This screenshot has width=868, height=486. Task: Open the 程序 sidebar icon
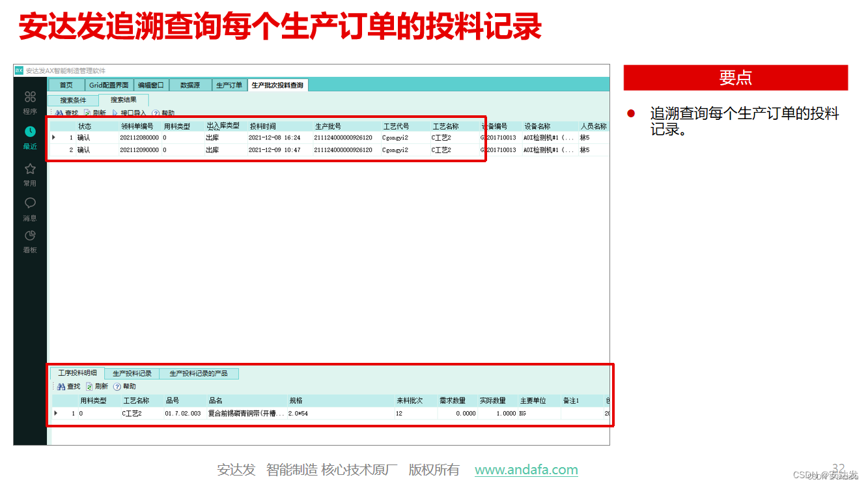point(30,97)
